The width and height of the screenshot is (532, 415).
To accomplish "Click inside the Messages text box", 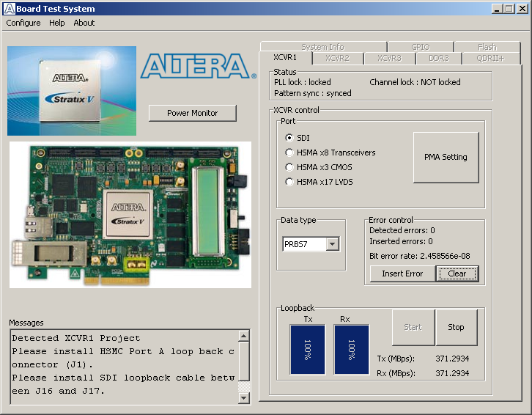I will click(124, 367).
